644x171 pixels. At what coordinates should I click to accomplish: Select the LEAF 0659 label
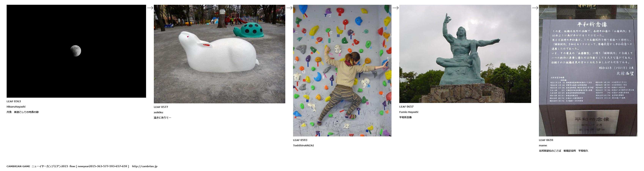pyautogui.click(x=546, y=140)
